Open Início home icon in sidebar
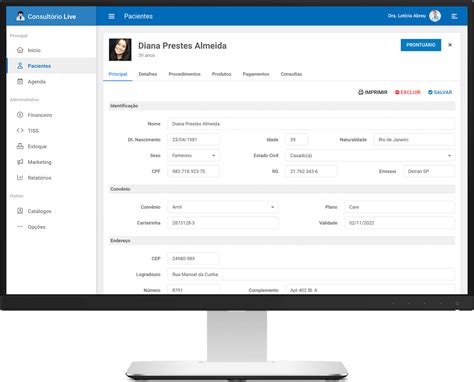Screen dimensions: 474x382 pyautogui.click(x=20, y=50)
